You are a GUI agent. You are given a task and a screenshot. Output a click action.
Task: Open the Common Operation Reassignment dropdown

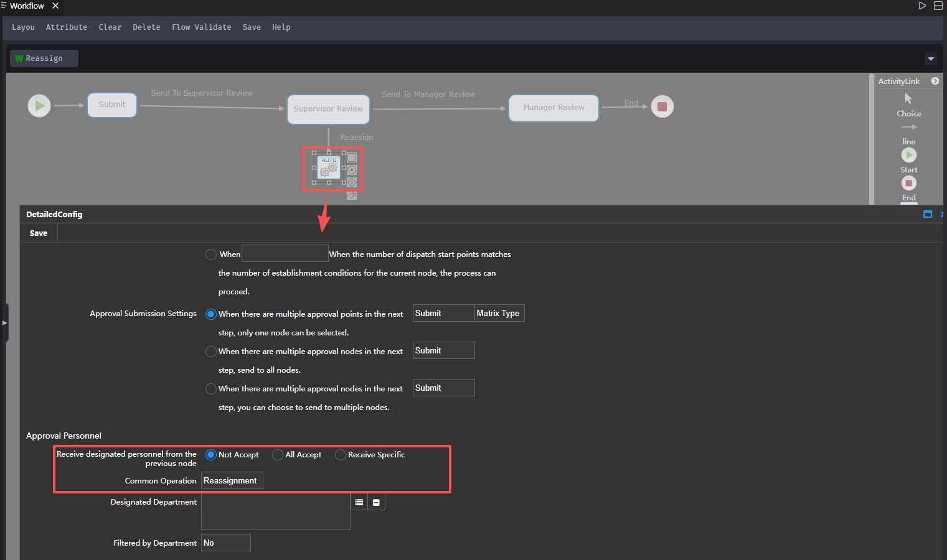pyautogui.click(x=232, y=480)
